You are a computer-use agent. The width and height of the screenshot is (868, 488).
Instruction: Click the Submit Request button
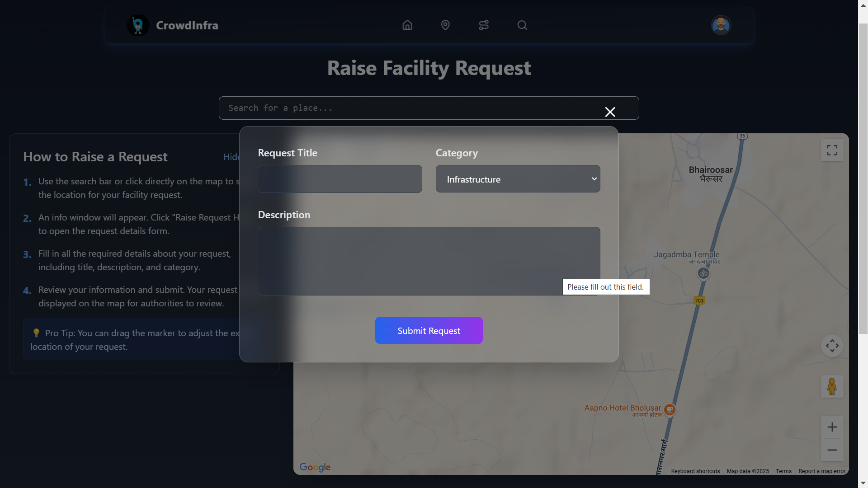click(x=429, y=330)
